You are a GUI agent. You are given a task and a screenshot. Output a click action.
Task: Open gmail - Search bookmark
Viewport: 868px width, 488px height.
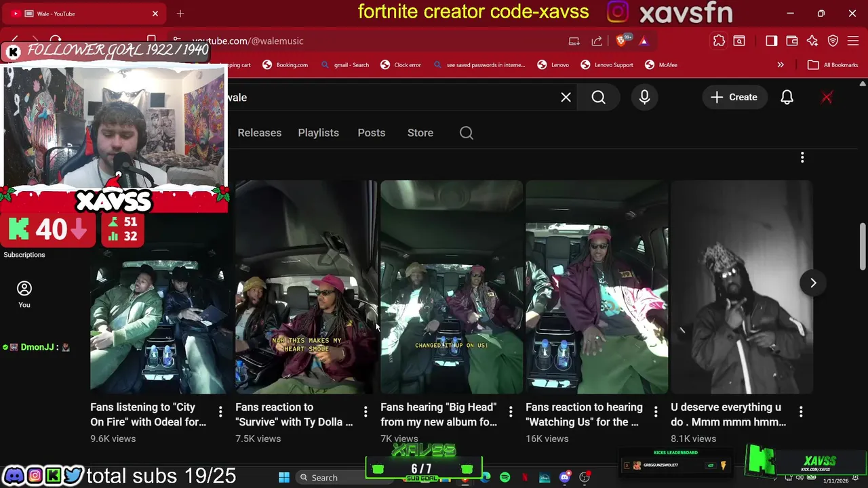pyautogui.click(x=345, y=65)
